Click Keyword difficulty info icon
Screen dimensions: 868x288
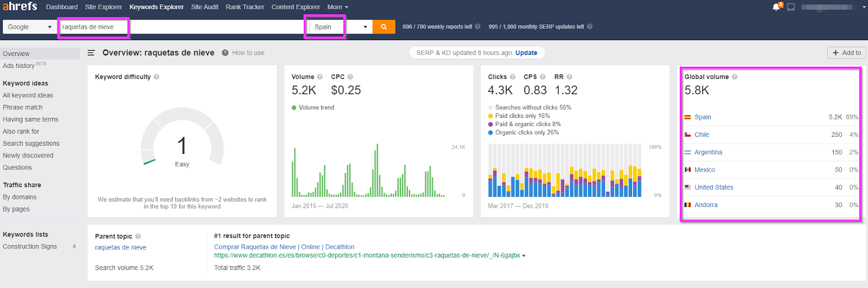[x=156, y=77]
